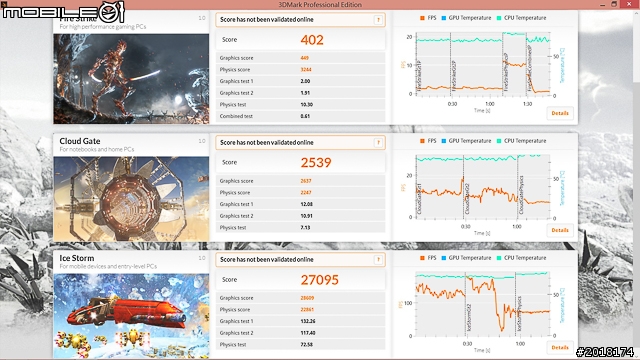Image resolution: width=640 pixels, height=360 pixels.
Task: Click the GPU Temperature legend label in Fire Strike chart
Action: (470, 18)
